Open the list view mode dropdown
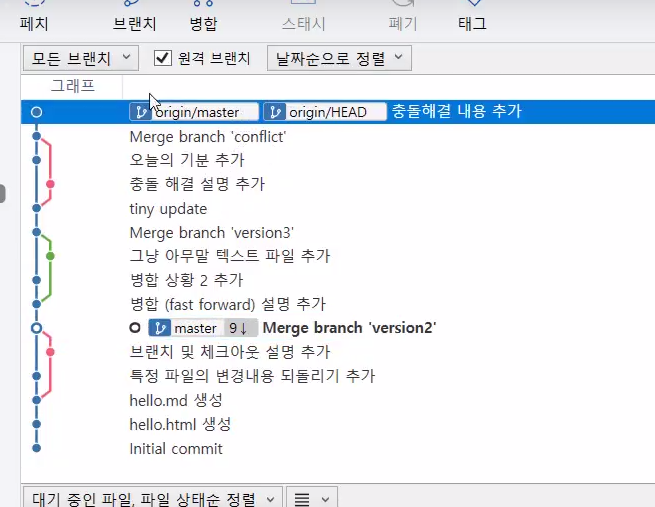The width and height of the screenshot is (655, 507). (312, 498)
